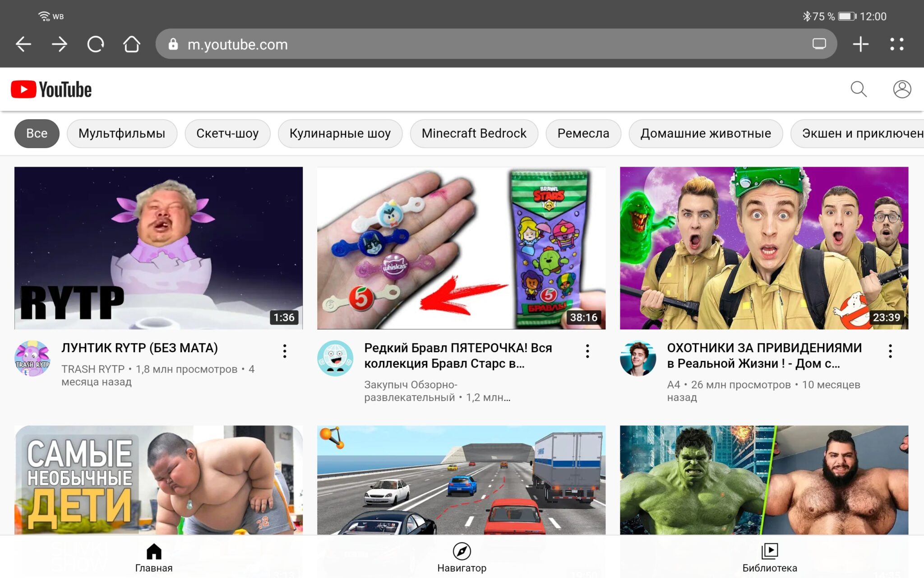
Task: Reload the page with refresh icon
Action: (96, 44)
